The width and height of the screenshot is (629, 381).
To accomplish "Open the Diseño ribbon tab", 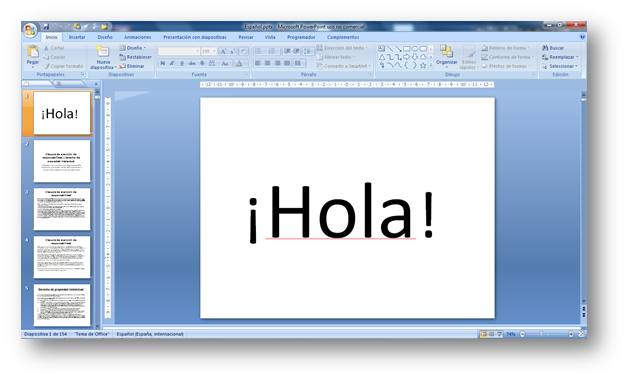I will pyautogui.click(x=105, y=37).
